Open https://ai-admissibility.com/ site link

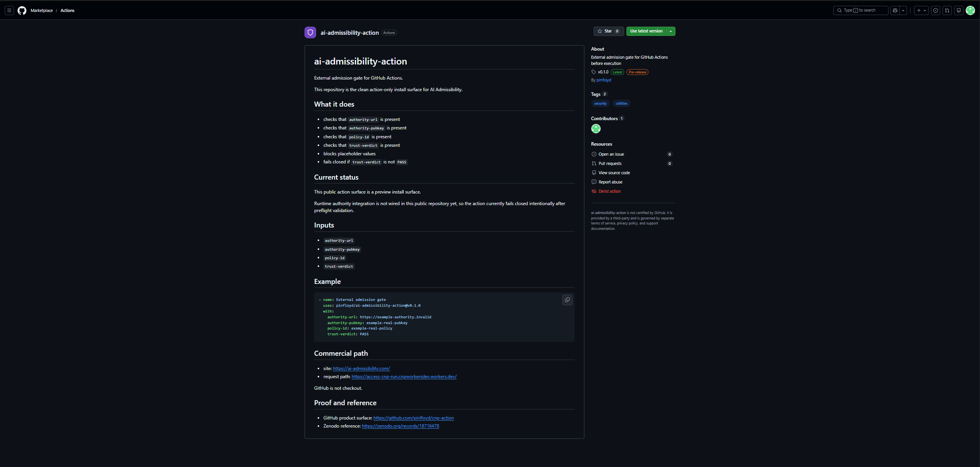[361, 369]
